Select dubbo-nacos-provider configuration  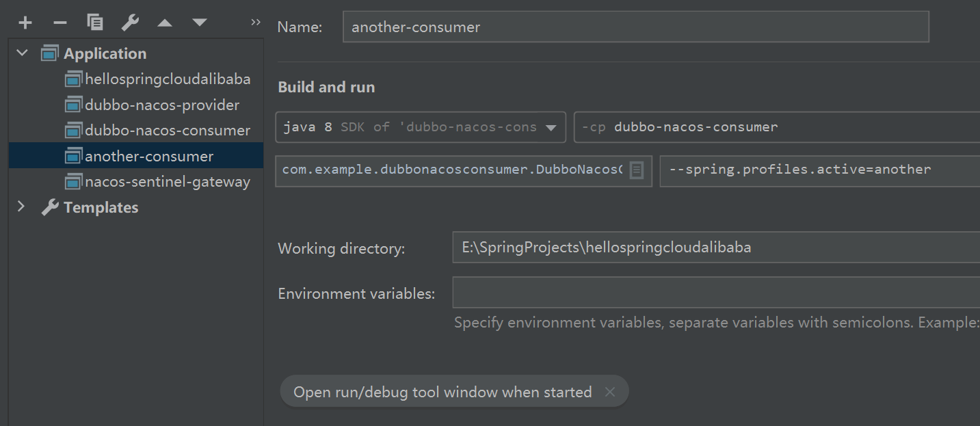[136, 105]
